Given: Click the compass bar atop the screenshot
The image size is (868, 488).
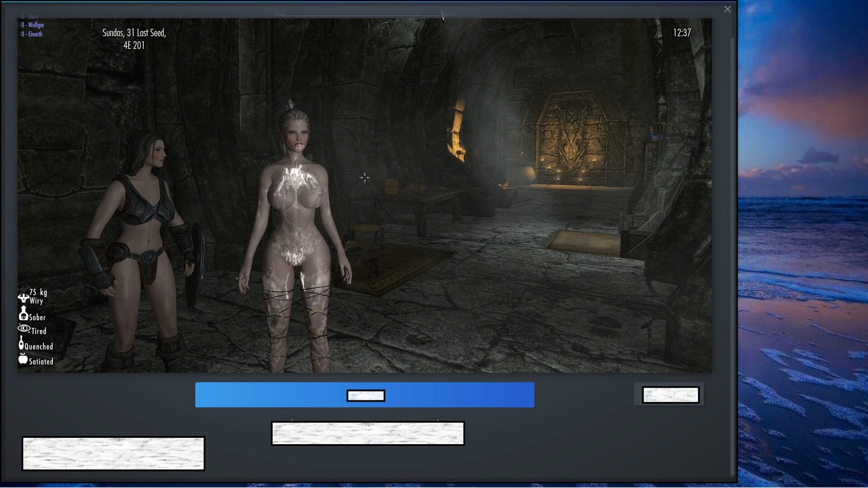Looking at the screenshot, I should (x=364, y=15).
